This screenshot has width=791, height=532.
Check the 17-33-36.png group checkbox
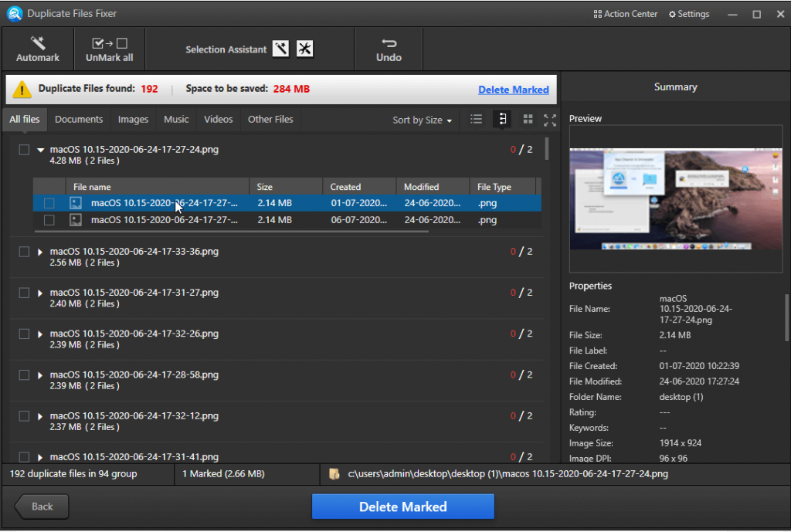click(24, 252)
